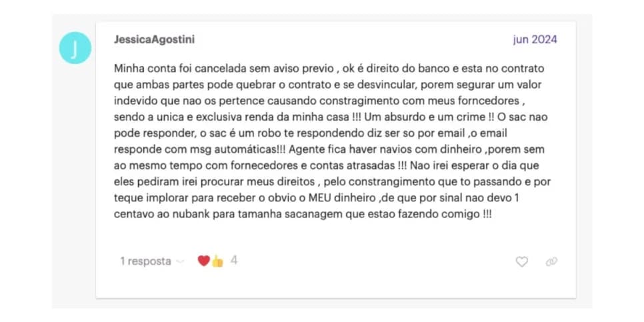Screen dimensions: 644x322
Task: Click the capitalized MEU in the post text
Action: [x=318, y=199]
